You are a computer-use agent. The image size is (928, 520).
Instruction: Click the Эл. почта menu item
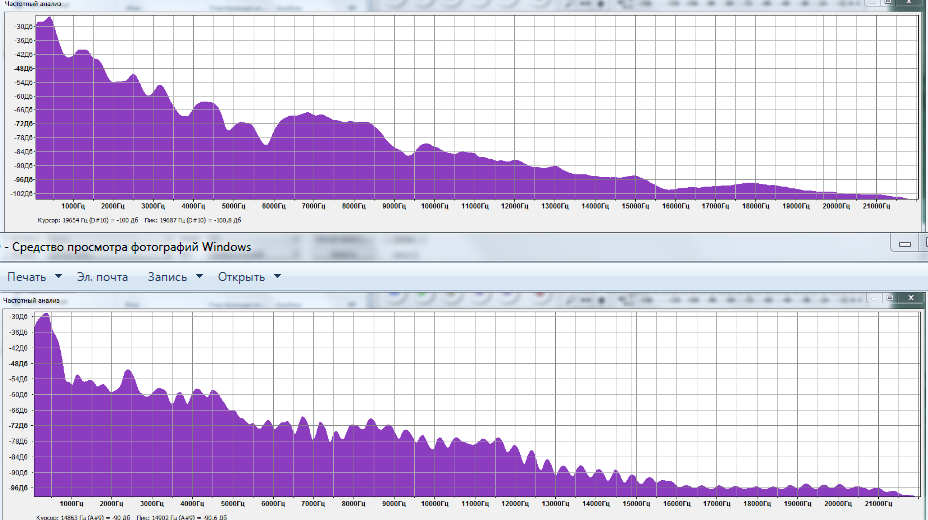coord(102,277)
